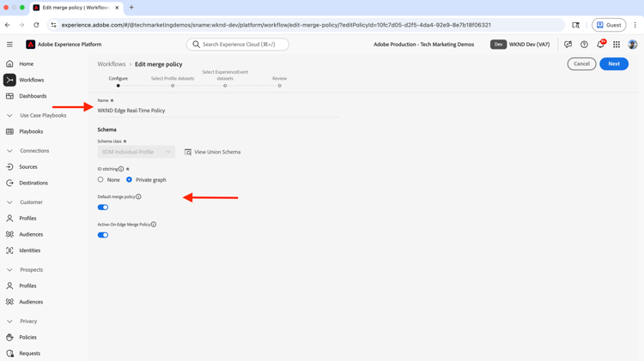Open browser three-dot menu
Viewport: 644px width, 361px height.
click(635, 25)
